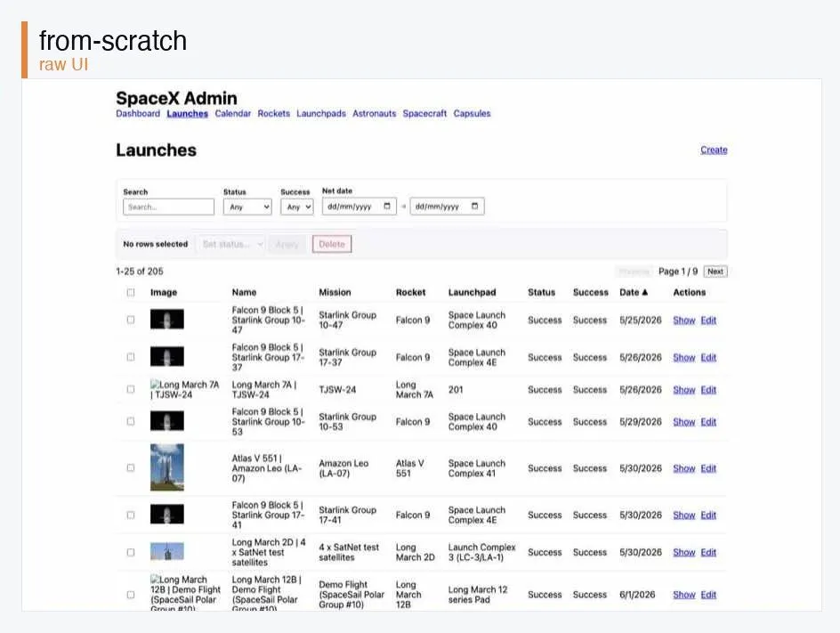Click the Starlink Group 17-37 thumbnail image
Viewport: 840px width, 633px height.
pyautogui.click(x=167, y=356)
